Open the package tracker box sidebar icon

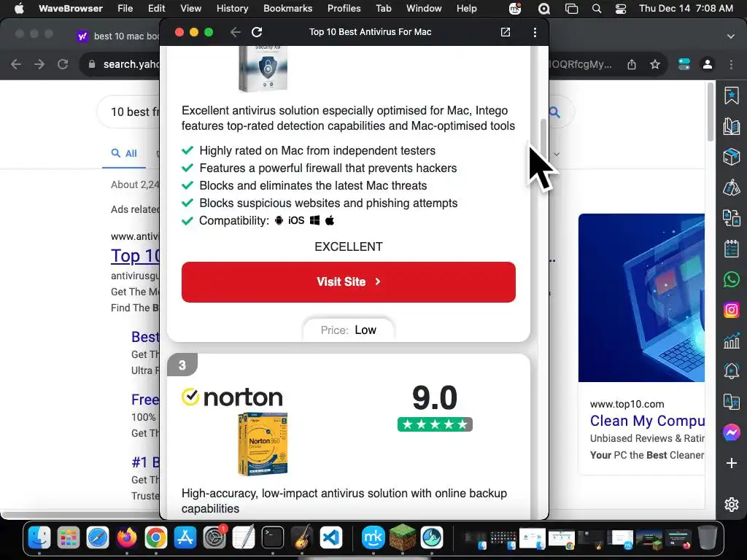[x=731, y=157]
